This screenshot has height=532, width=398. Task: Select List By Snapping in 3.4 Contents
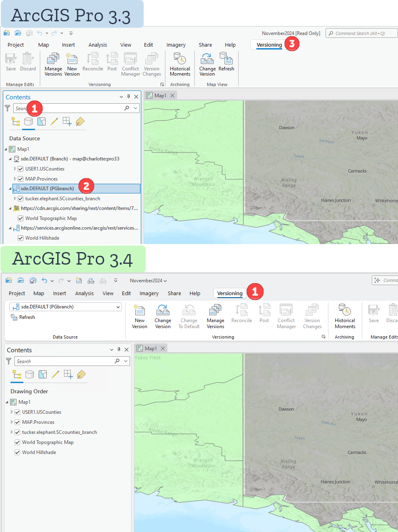click(68, 374)
